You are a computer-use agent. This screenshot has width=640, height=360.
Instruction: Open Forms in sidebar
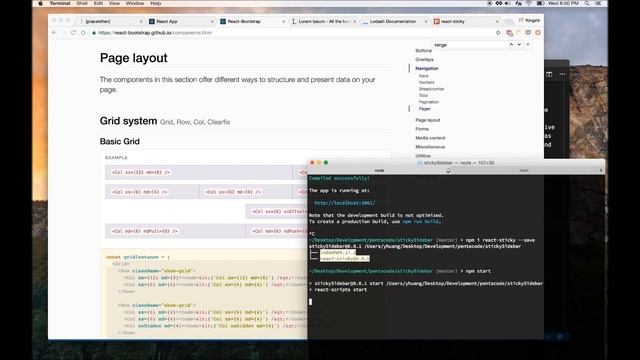(422, 129)
